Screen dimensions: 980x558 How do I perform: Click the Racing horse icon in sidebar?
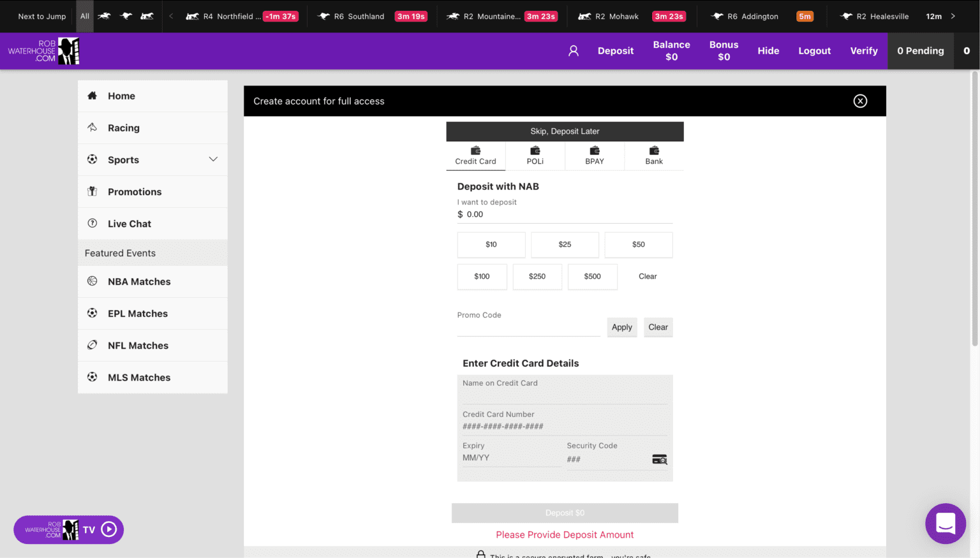tap(93, 128)
